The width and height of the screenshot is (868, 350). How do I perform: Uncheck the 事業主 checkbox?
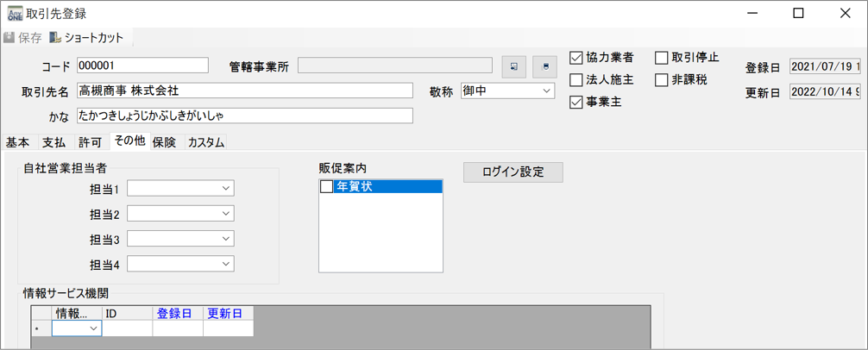tap(576, 103)
